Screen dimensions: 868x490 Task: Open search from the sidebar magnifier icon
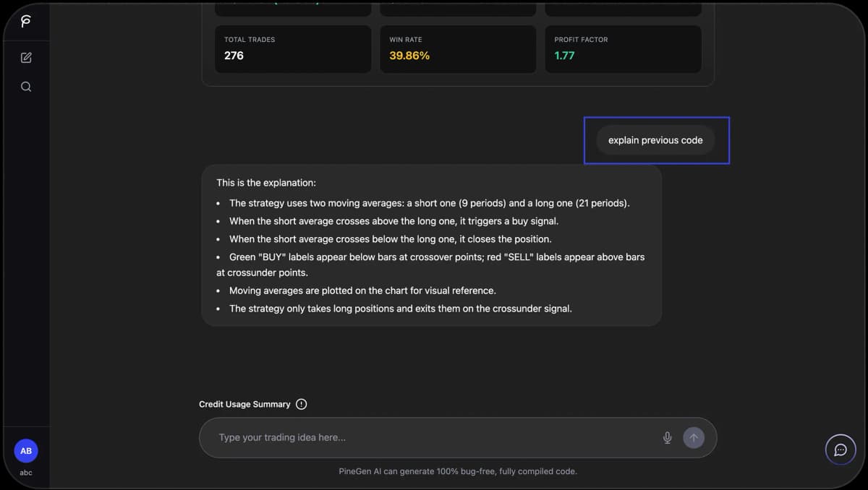[x=26, y=87]
